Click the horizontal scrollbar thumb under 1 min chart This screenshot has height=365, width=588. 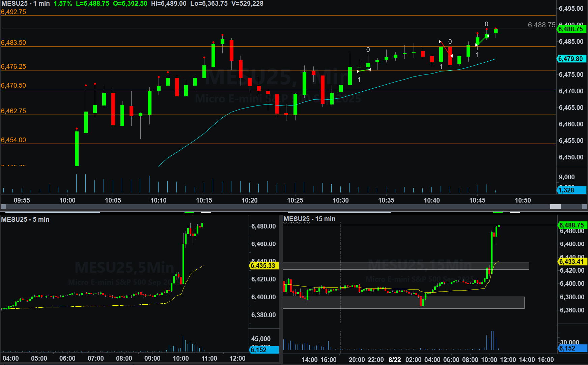(555, 207)
